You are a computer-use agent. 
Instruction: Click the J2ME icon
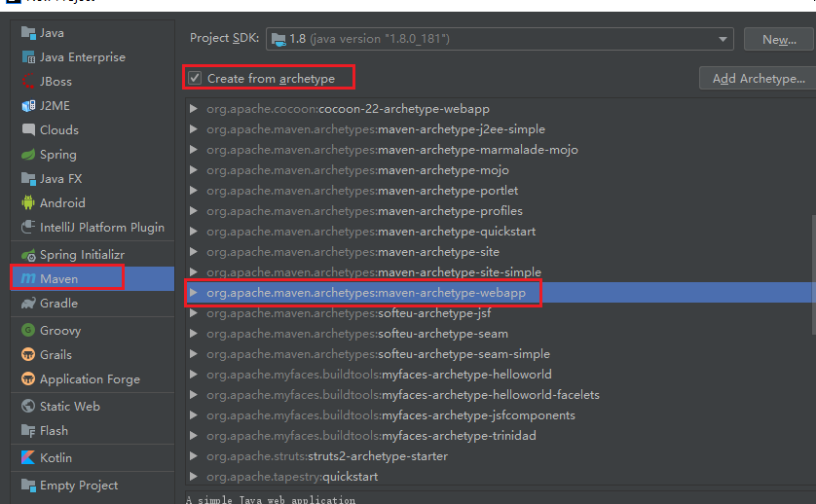[x=28, y=106]
